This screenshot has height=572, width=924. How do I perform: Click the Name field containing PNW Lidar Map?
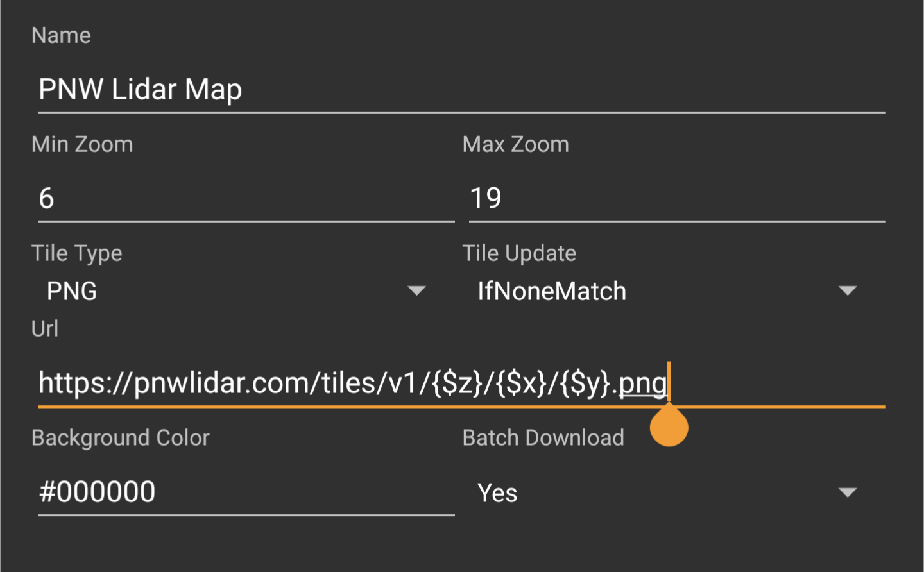tap(461, 89)
